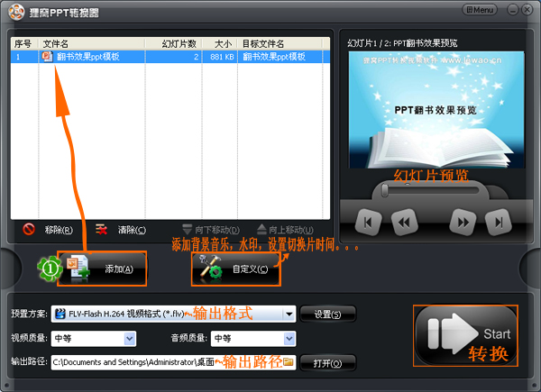
Task: Click the 打开(O) open folder button
Action: [328, 363]
